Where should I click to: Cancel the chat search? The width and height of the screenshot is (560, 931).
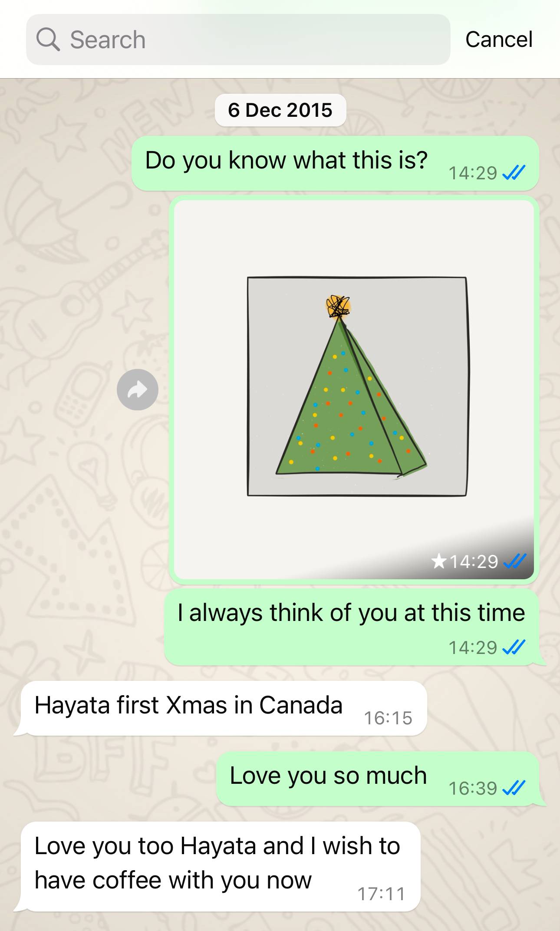click(499, 40)
